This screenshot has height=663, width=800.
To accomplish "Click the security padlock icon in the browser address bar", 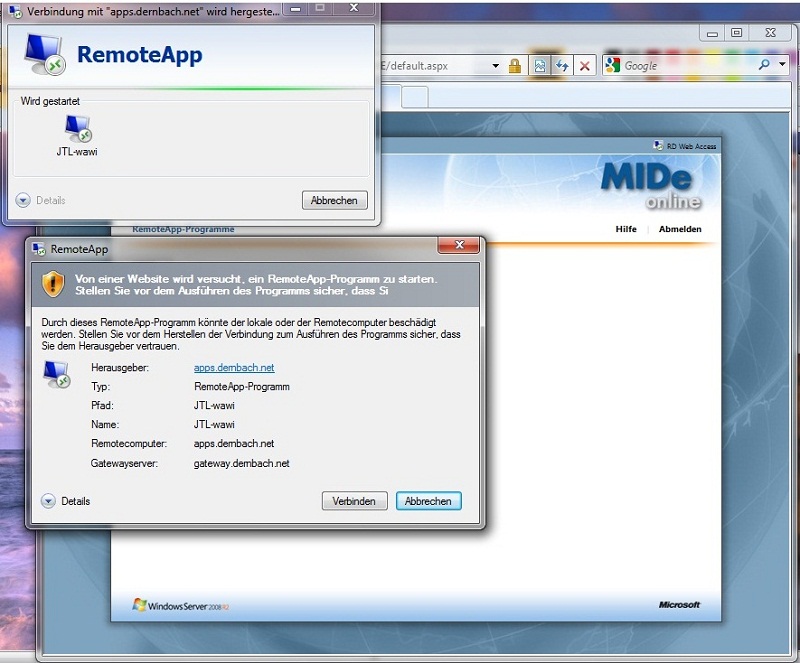I will pyautogui.click(x=515, y=65).
